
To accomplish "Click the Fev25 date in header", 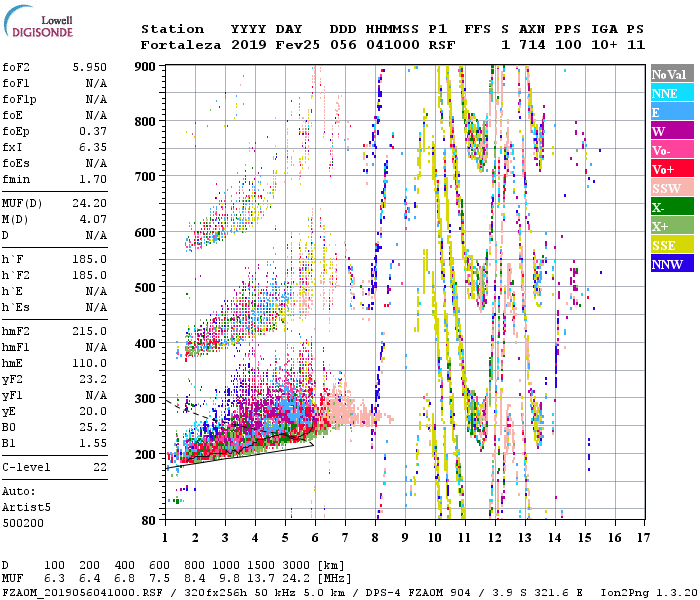I will (298, 45).
